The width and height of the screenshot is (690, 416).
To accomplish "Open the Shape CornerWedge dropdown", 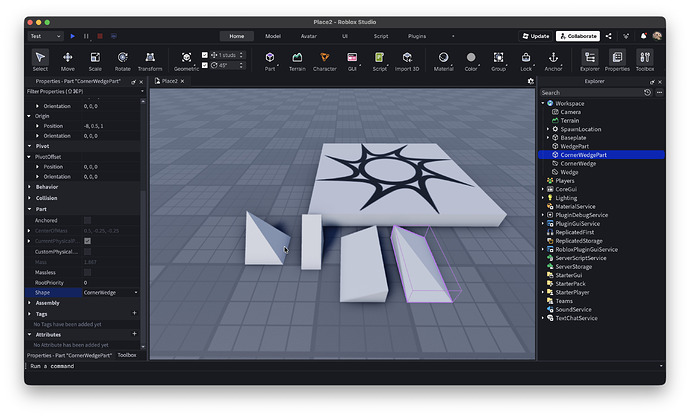I will point(111,292).
